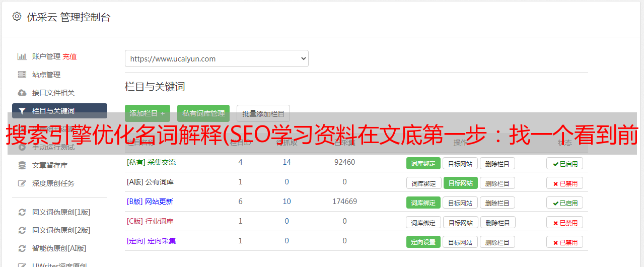Screen dimensions: 644x267
Task: Open 同义词伪原创[1版] menu item
Action: (x=61, y=212)
